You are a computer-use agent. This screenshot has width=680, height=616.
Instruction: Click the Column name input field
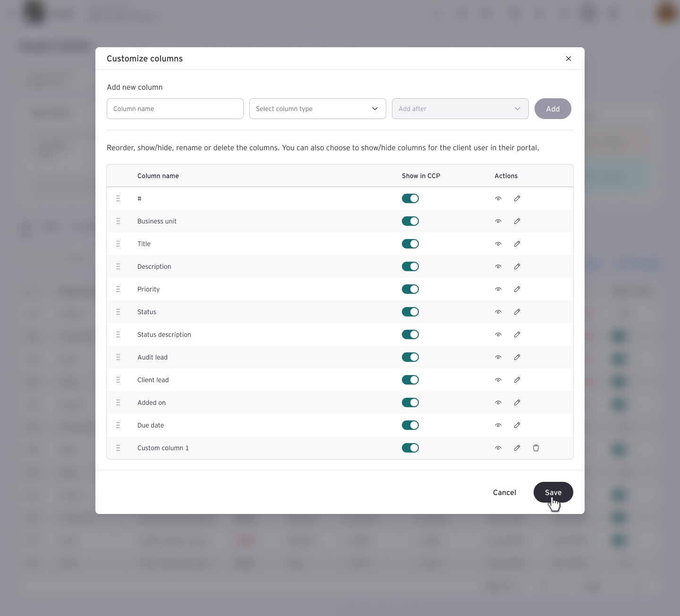[x=175, y=109]
